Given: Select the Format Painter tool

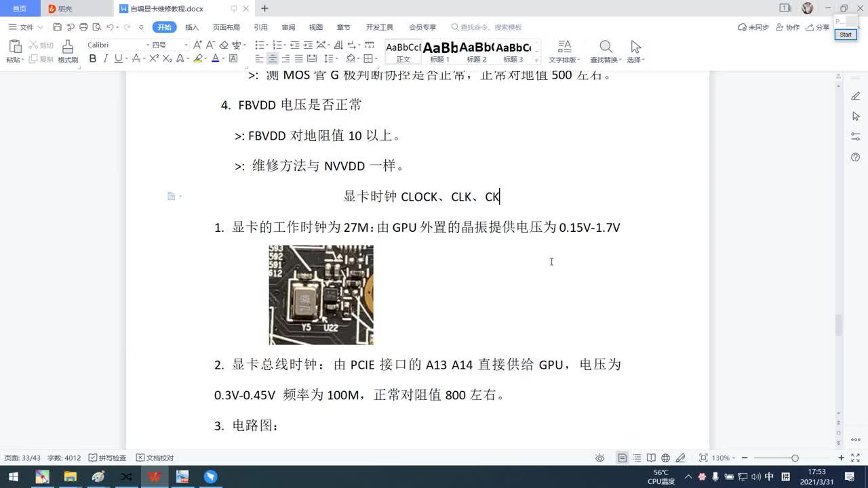Looking at the screenshot, I should 68,52.
